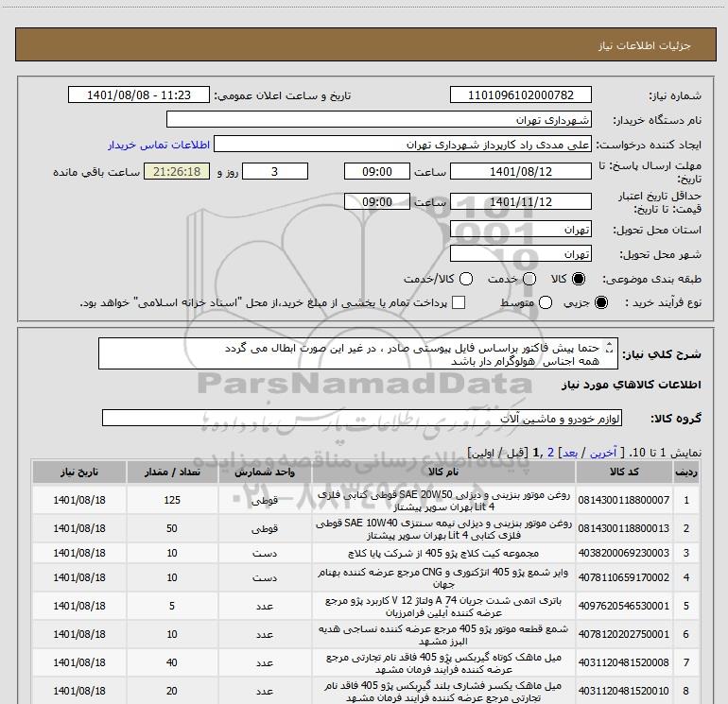Click the شرح کلی نیاز text area
728x704 pixels.
pos(358,353)
